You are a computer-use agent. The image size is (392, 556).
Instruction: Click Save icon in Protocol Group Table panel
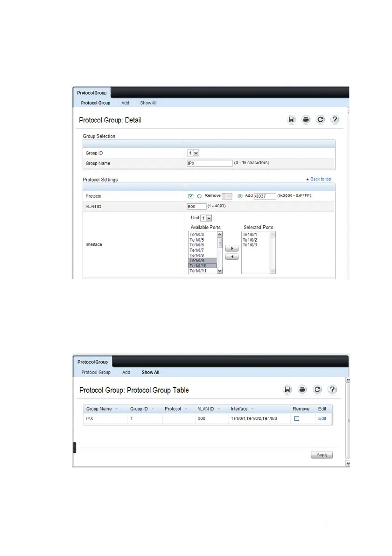tap(287, 389)
